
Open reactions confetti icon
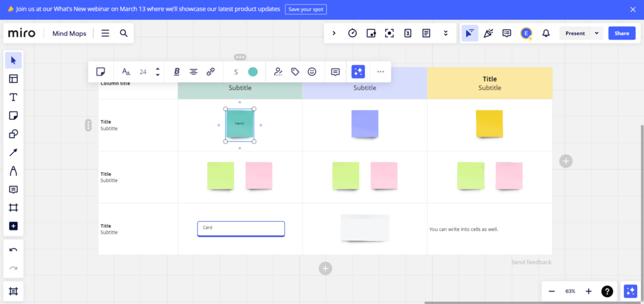488,33
